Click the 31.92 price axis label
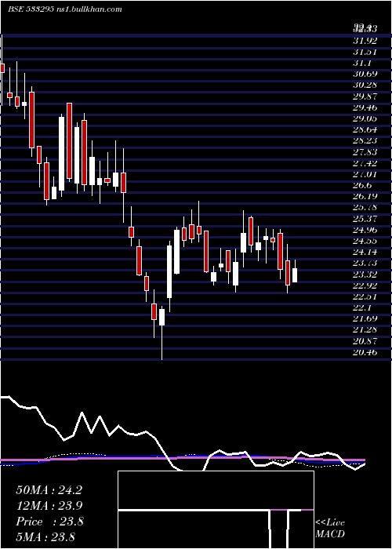 pyautogui.click(x=365, y=41)
